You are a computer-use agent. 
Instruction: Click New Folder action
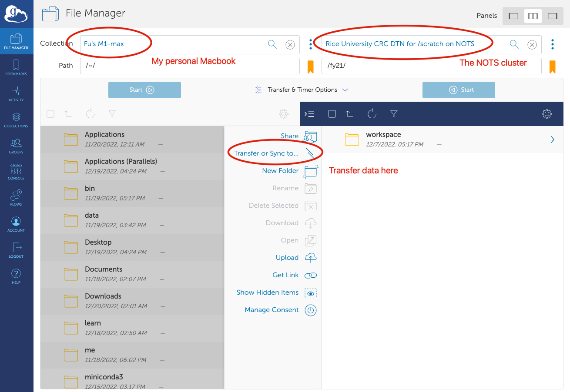tap(289, 171)
